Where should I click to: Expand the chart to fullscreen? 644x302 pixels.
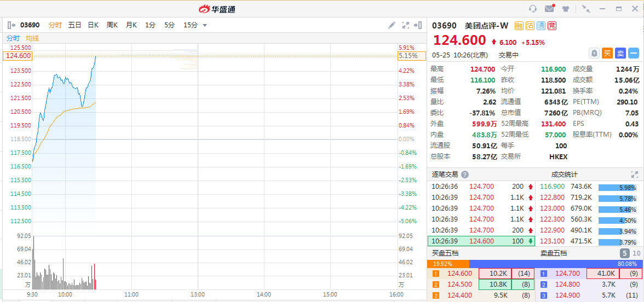406,25
